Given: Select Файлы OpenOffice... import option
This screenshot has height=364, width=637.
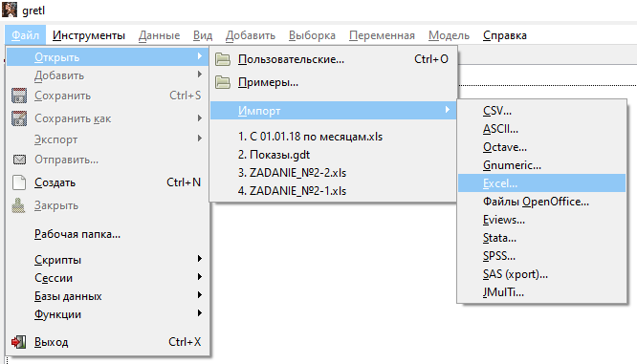Looking at the screenshot, I should pos(542,202).
